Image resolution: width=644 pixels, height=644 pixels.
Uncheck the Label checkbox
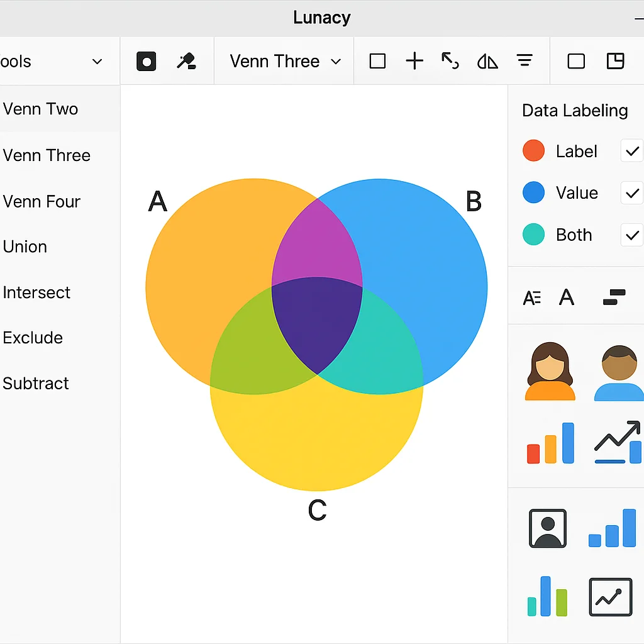632,151
